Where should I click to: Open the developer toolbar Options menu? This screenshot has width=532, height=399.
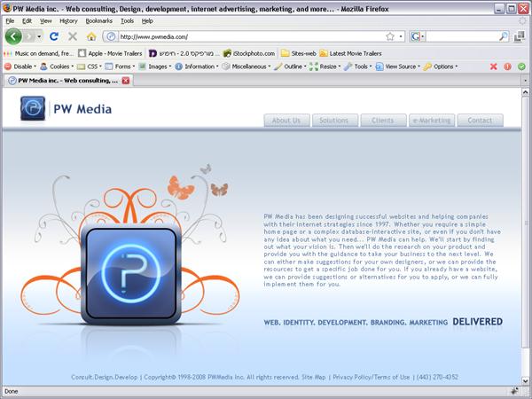tap(440, 66)
